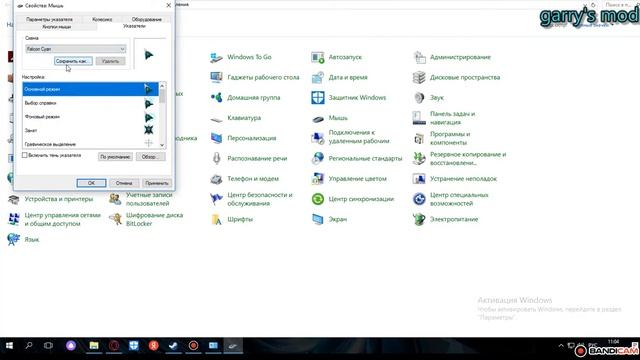Viewport: 640px width, 360px height.
Task: Click the Центр синхронизации green icon
Action: click(318, 199)
